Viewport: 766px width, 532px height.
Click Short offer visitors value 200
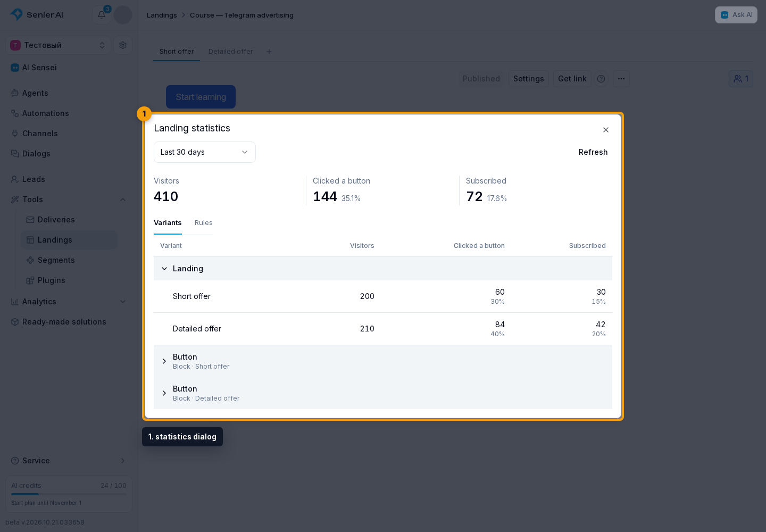(367, 296)
